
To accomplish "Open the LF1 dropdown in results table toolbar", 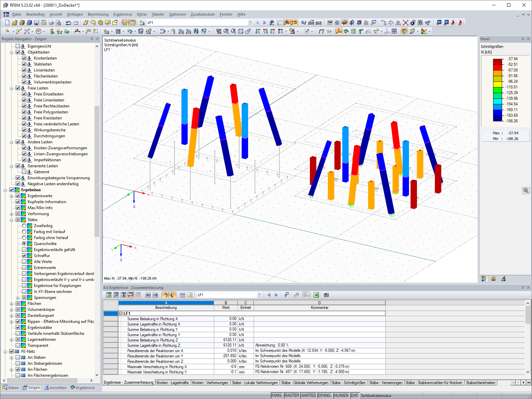I will pyautogui.click(x=259, y=295).
